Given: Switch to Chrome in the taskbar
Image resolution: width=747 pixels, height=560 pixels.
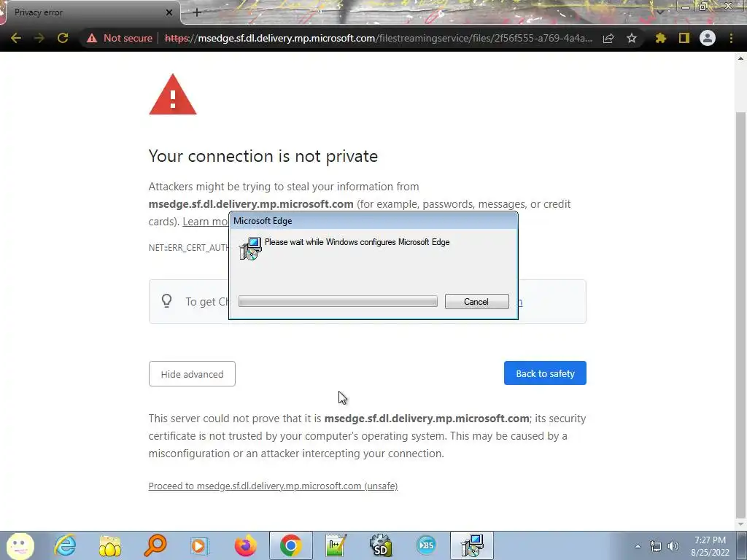Looking at the screenshot, I should 290,545.
